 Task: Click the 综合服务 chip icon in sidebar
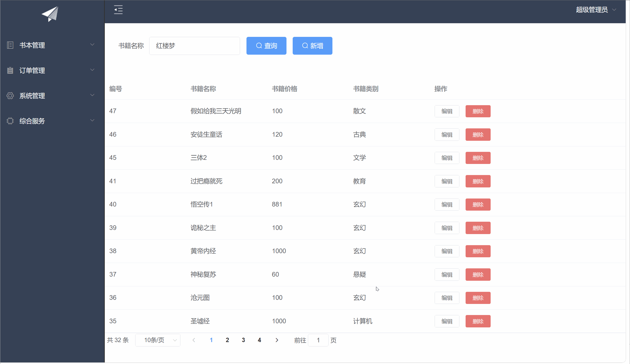pyautogui.click(x=10, y=121)
